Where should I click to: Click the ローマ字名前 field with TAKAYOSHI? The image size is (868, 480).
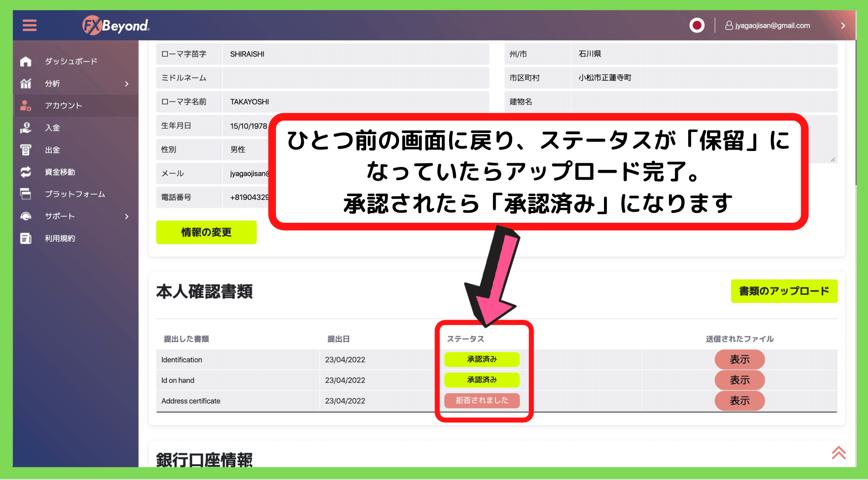(x=356, y=102)
